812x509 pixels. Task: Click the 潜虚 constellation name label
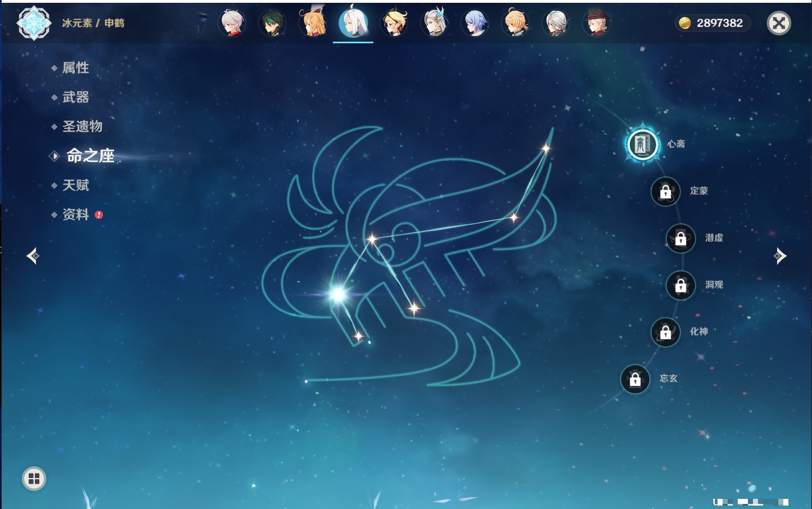point(714,238)
